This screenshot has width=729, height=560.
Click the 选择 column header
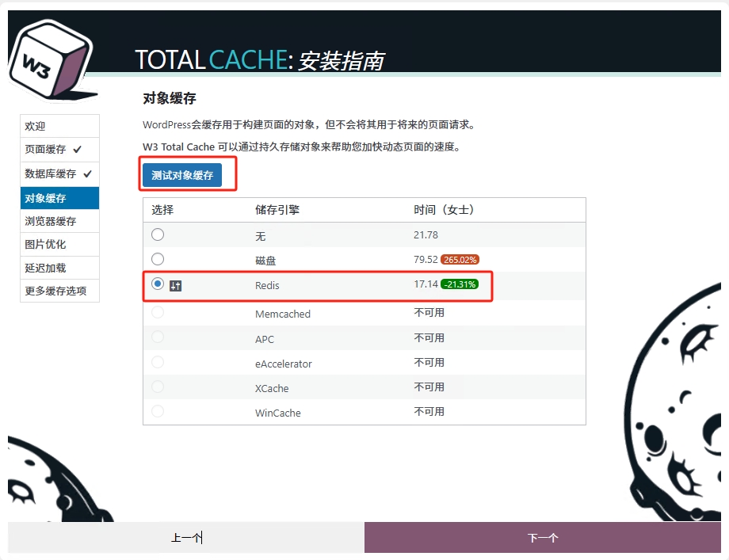point(162,210)
